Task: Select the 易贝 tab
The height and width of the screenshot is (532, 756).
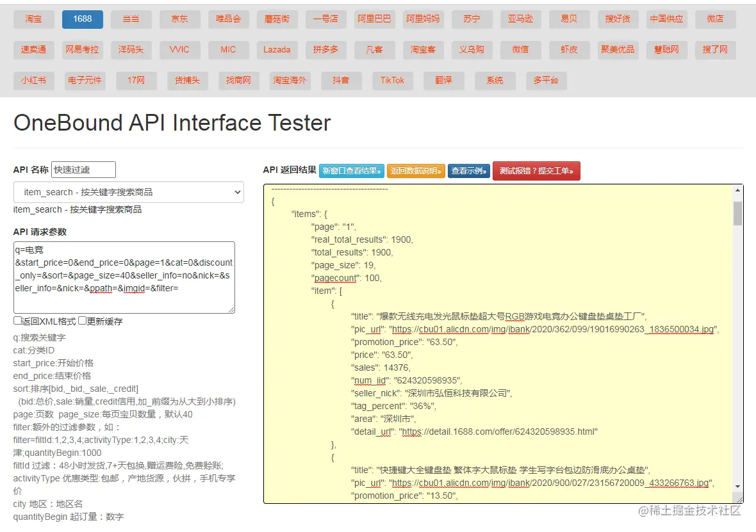Action: 569,19
